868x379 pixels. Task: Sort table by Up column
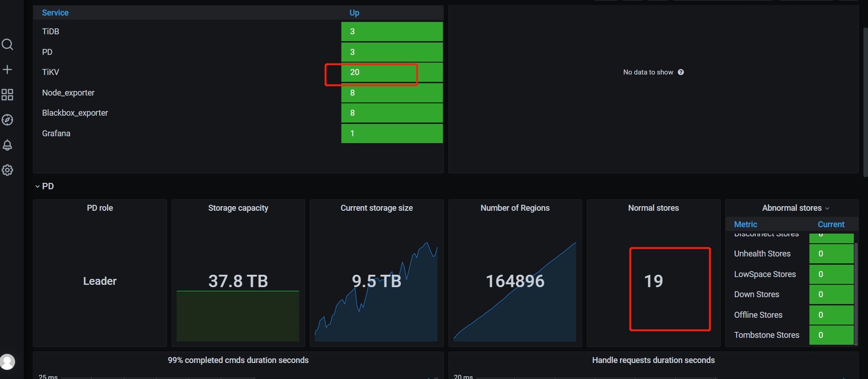click(x=354, y=13)
